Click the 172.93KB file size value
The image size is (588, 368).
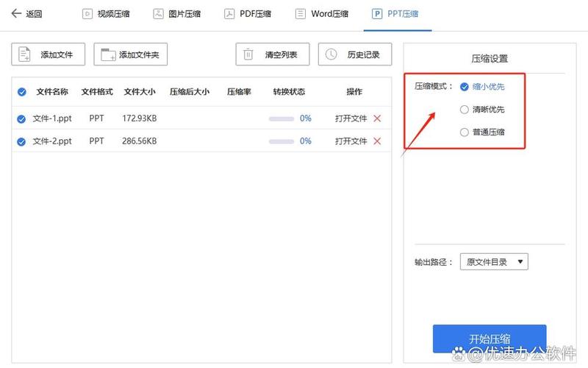coord(140,118)
